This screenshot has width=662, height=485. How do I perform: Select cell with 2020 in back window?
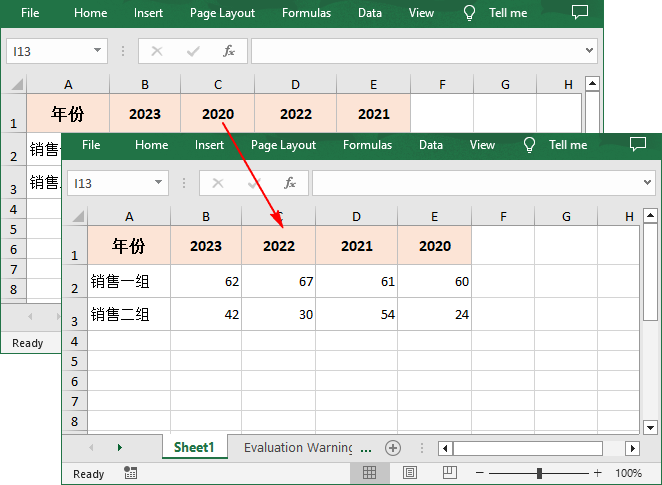point(218,114)
